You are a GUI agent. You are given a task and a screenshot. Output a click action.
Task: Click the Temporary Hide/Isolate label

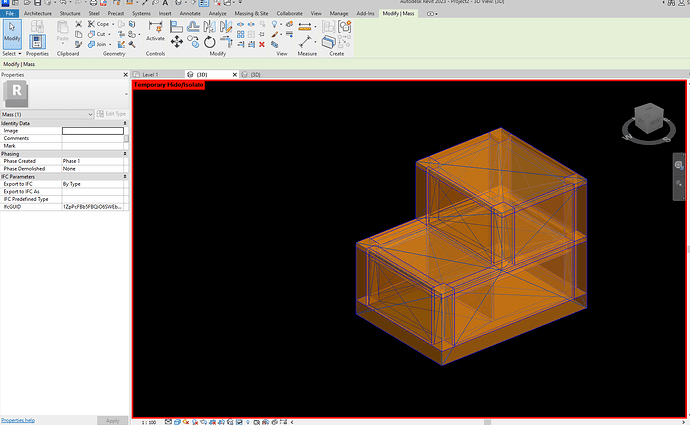coord(169,85)
